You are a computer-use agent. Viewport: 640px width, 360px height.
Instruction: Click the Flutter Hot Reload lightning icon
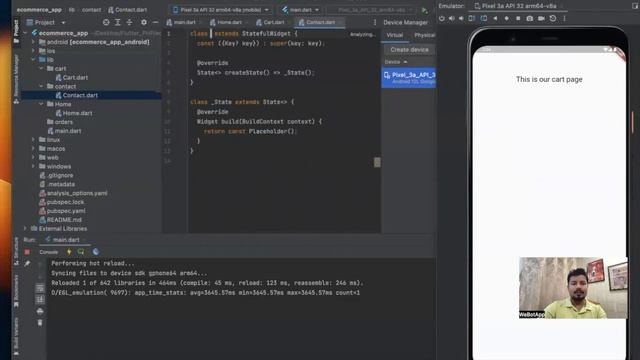(x=69, y=252)
